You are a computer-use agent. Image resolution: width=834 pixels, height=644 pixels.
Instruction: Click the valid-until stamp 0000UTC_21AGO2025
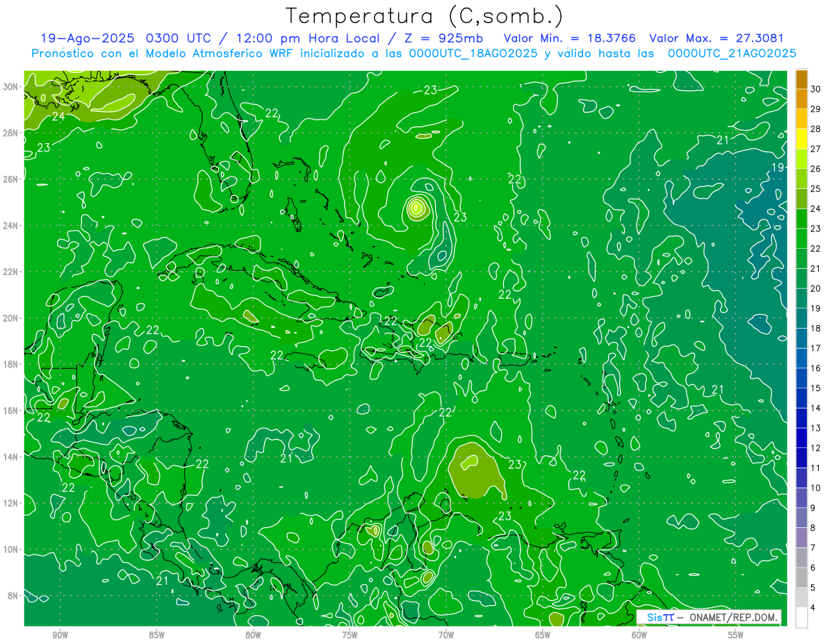[x=731, y=53]
